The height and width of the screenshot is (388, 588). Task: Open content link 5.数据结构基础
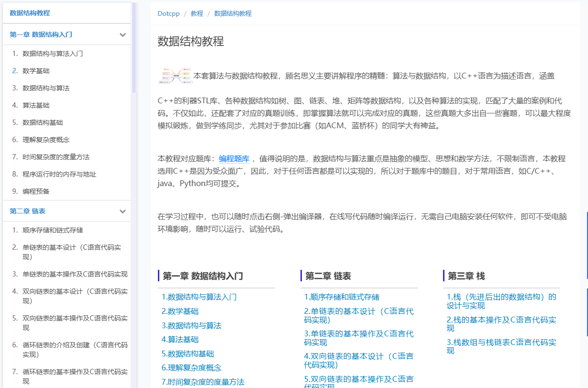[188, 354]
